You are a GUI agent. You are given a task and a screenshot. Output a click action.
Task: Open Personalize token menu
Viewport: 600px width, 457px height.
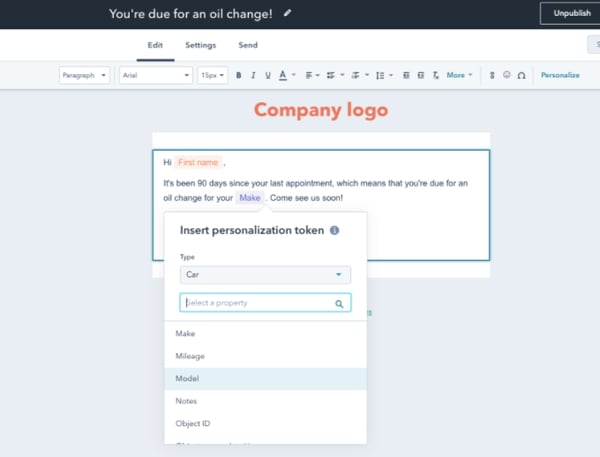(560, 75)
